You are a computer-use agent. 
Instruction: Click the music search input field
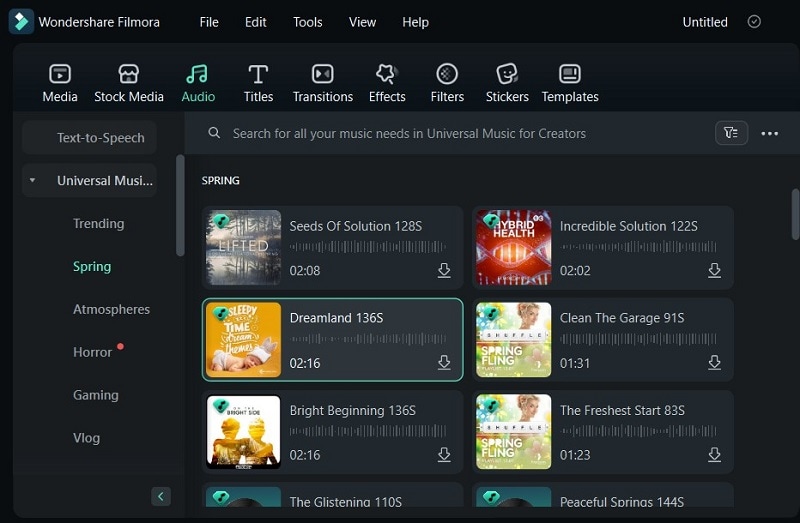(x=409, y=133)
